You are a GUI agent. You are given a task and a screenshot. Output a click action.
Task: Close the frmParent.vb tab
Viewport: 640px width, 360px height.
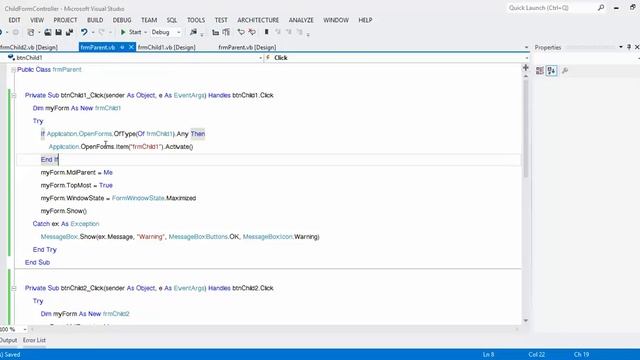click(x=131, y=47)
